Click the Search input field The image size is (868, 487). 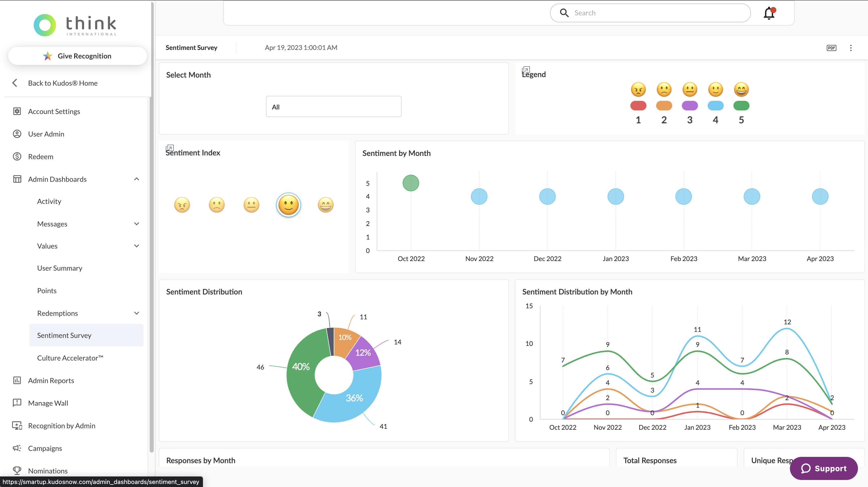coord(657,13)
